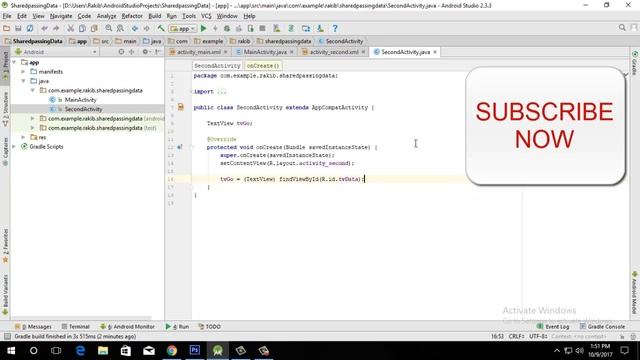Click the Undo arrow icon

click(x=44, y=28)
